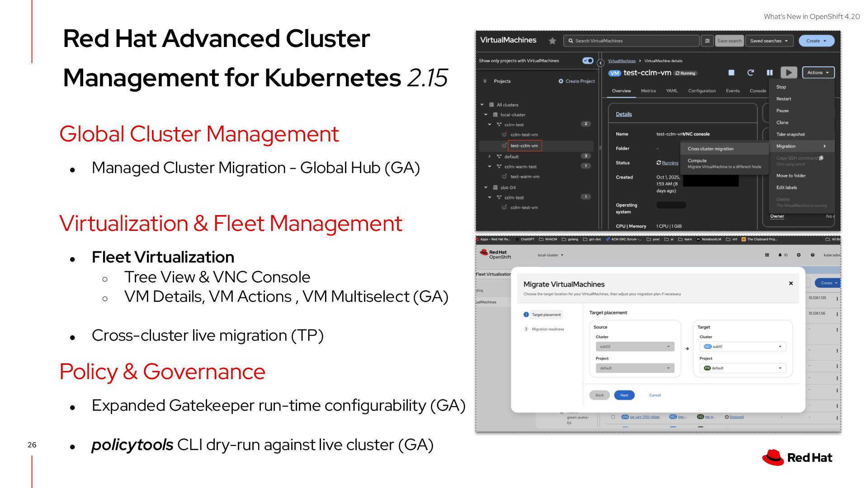Open the Saved searches dropdown
This screenshot has width=868, height=488.
pos(769,41)
